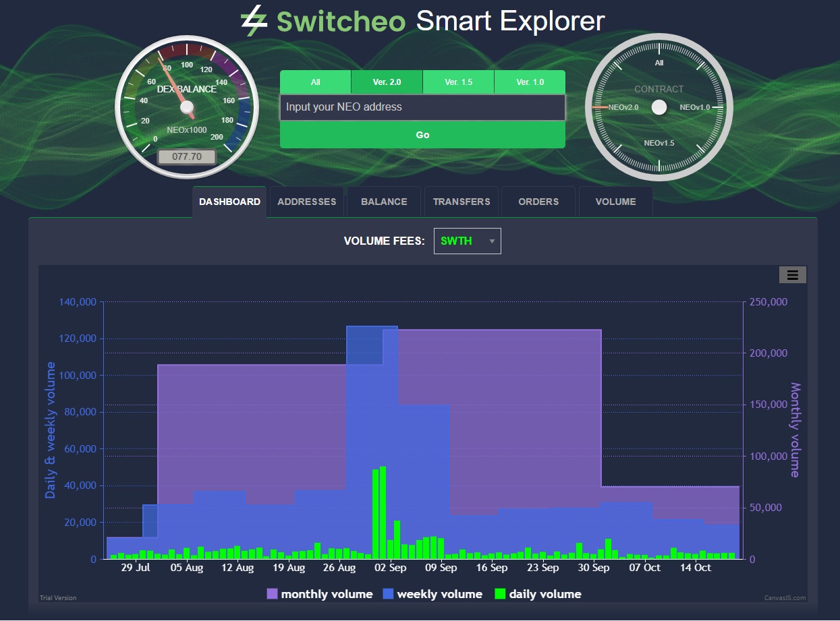Click the VOLUME FEES label
The height and width of the screenshot is (621, 840).
click(384, 241)
